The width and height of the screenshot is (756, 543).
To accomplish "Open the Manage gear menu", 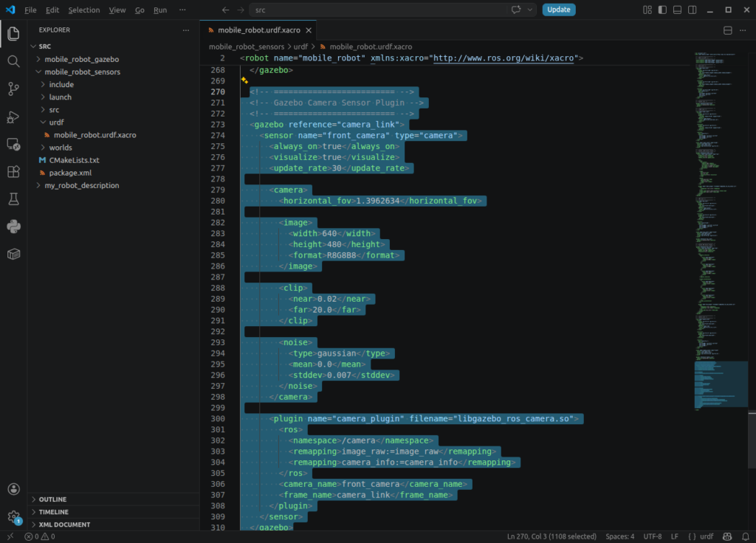I will tap(13, 517).
